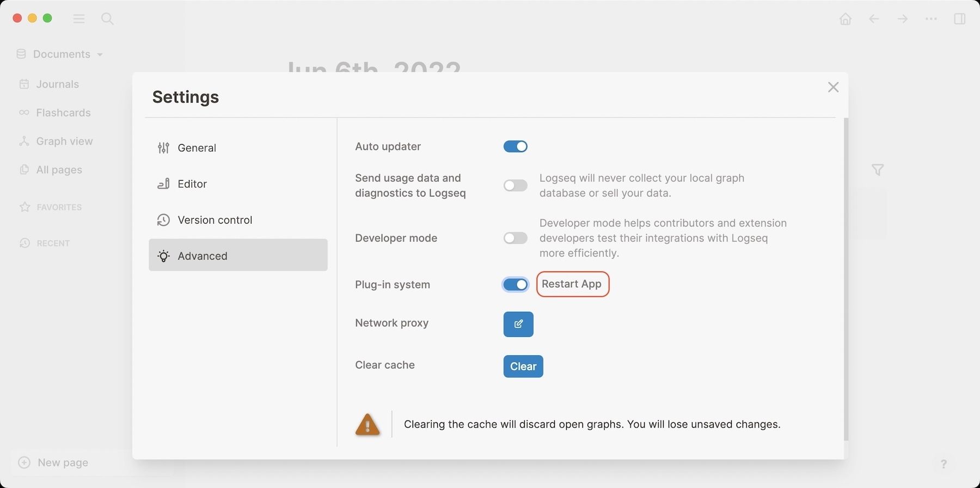Screen dimensions: 980x488
Task: Open the General settings tab
Action: pyautogui.click(x=197, y=148)
